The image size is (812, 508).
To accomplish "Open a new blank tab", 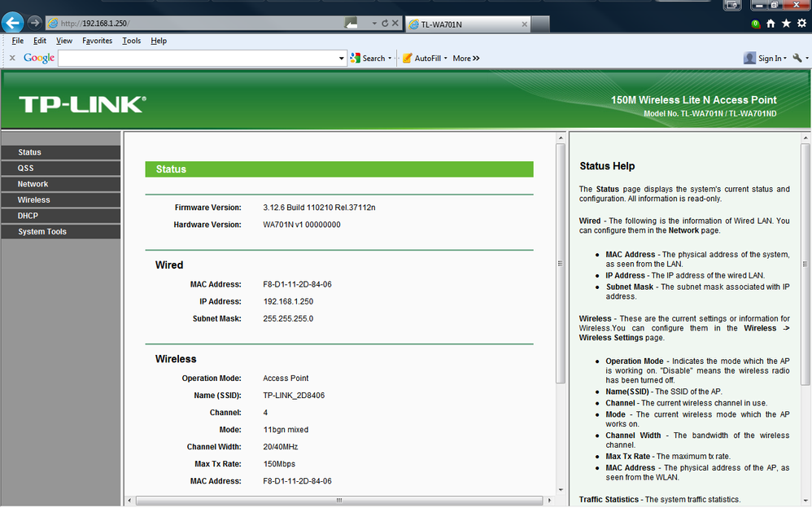I will click(540, 24).
